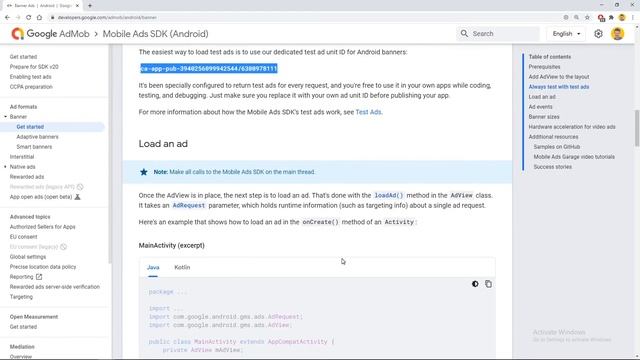This screenshot has height=360, width=640.
Task: Jump to Prerequisites in table of contents
Action: tap(544, 67)
